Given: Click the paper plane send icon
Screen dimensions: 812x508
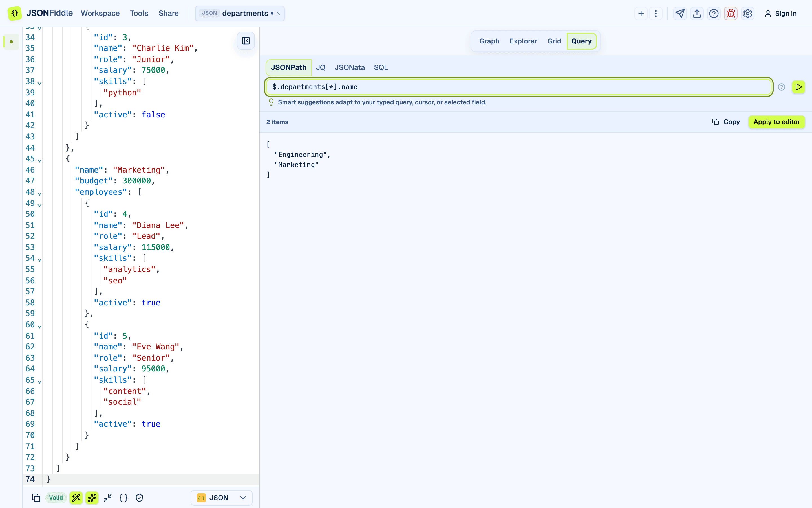Looking at the screenshot, I should pos(680,14).
